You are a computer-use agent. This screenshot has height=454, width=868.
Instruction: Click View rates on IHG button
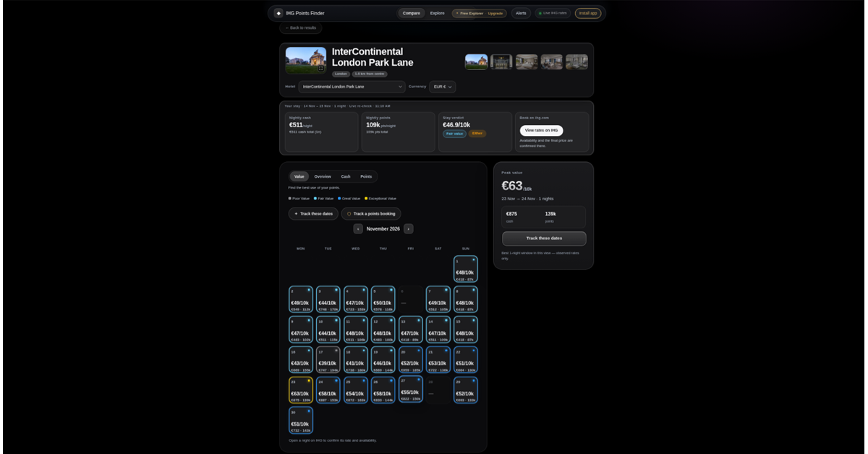[x=541, y=130]
